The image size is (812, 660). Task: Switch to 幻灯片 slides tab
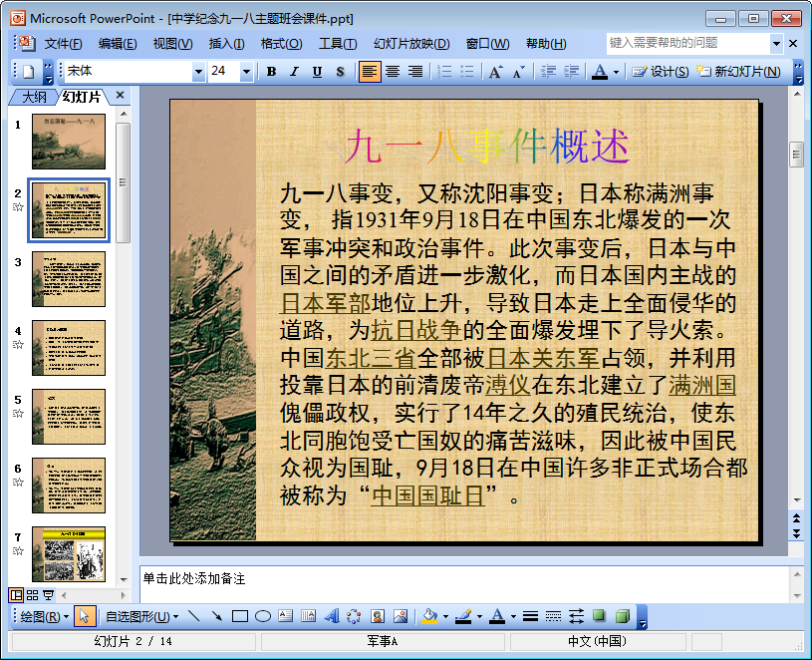[82, 97]
